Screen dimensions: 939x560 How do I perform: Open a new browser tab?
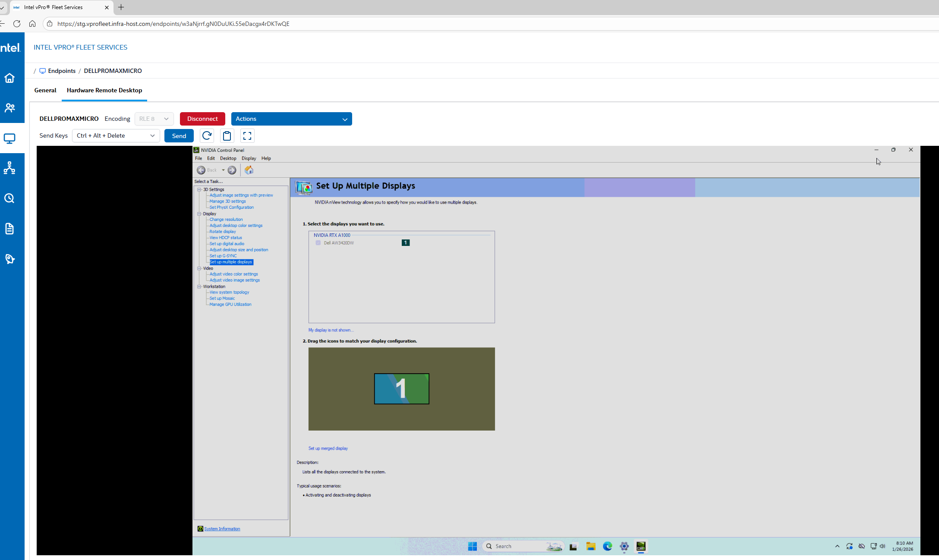[121, 7]
